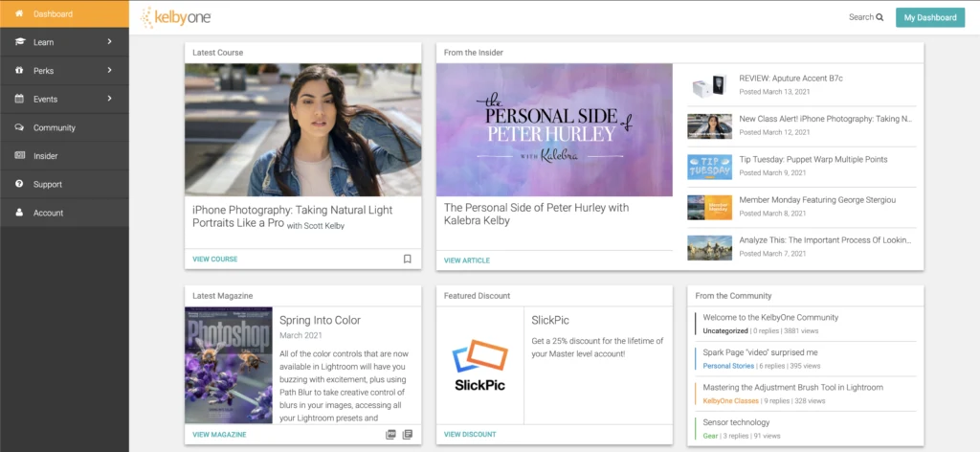
Task: Click the SlickPic logo
Action: 480,365
